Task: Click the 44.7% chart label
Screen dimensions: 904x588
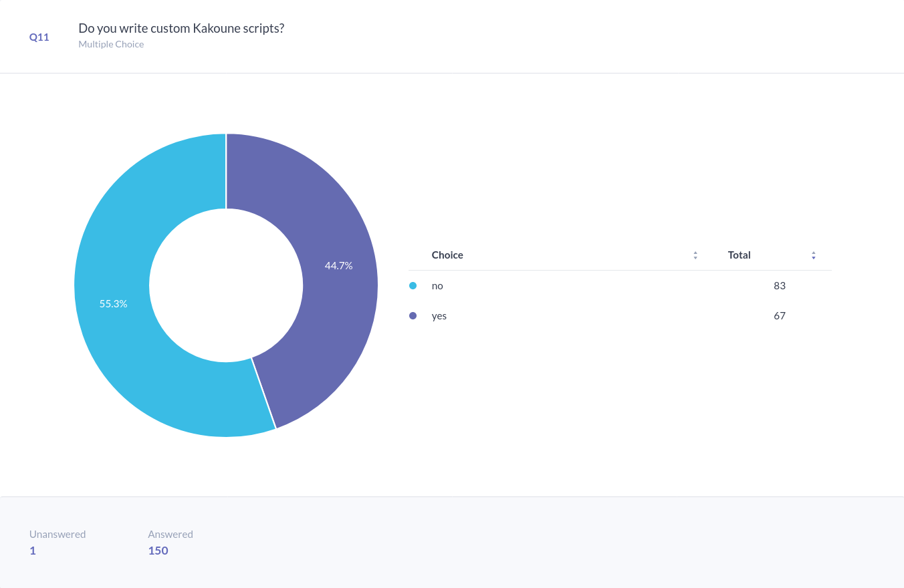Action: click(x=338, y=265)
